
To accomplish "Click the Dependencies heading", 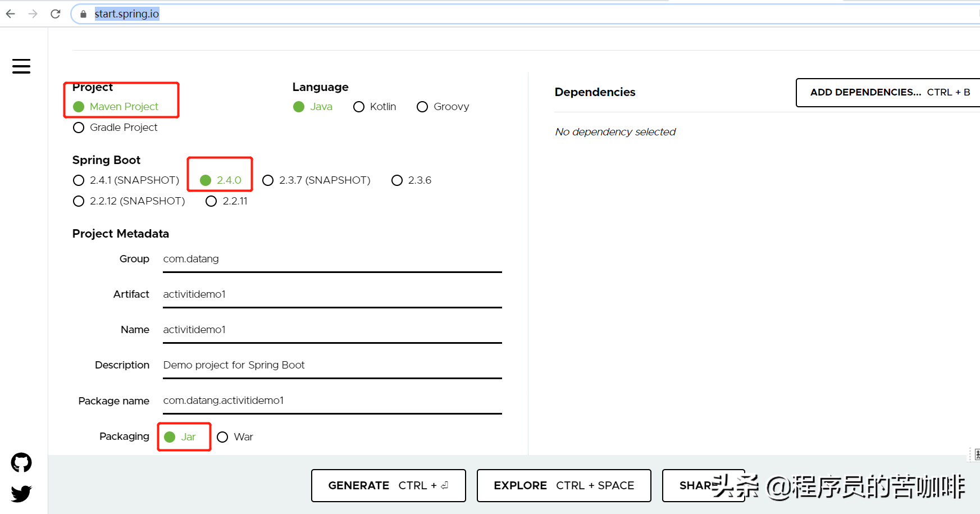I will 595,92.
